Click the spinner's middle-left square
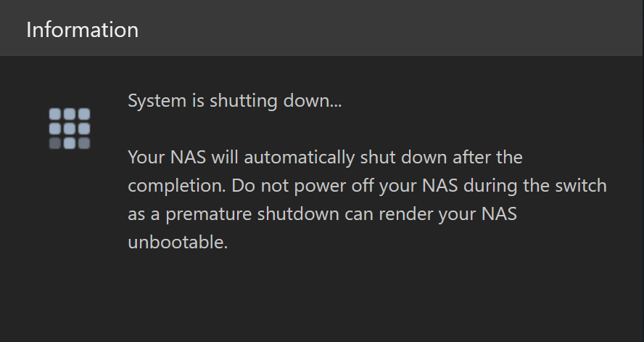 pyautogui.click(x=55, y=129)
